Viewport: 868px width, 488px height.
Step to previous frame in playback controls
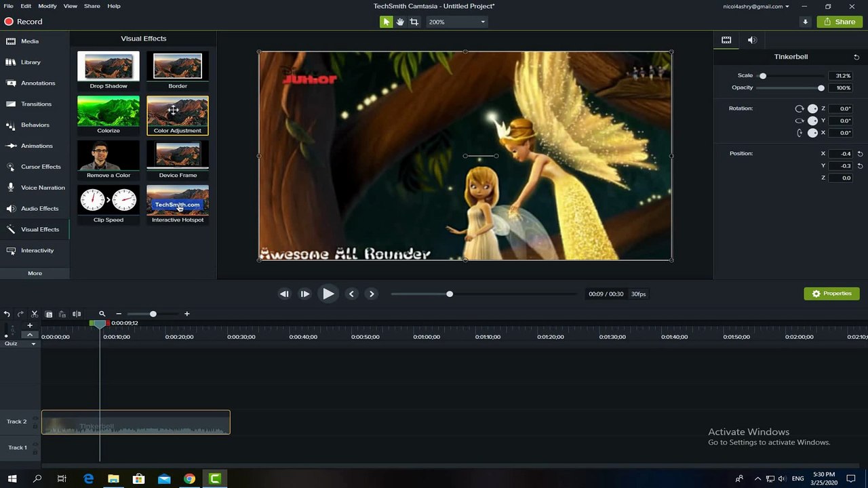[x=284, y=293]
